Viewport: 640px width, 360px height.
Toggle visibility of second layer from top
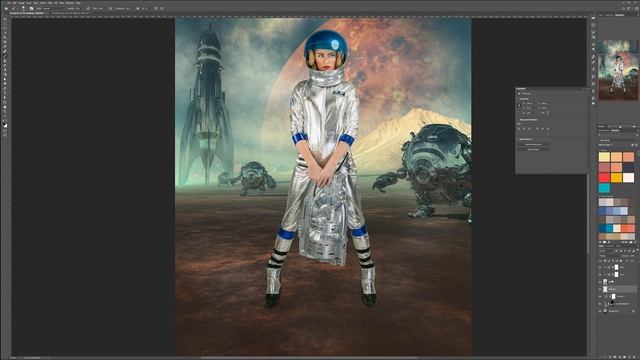[x=600, y=274]
